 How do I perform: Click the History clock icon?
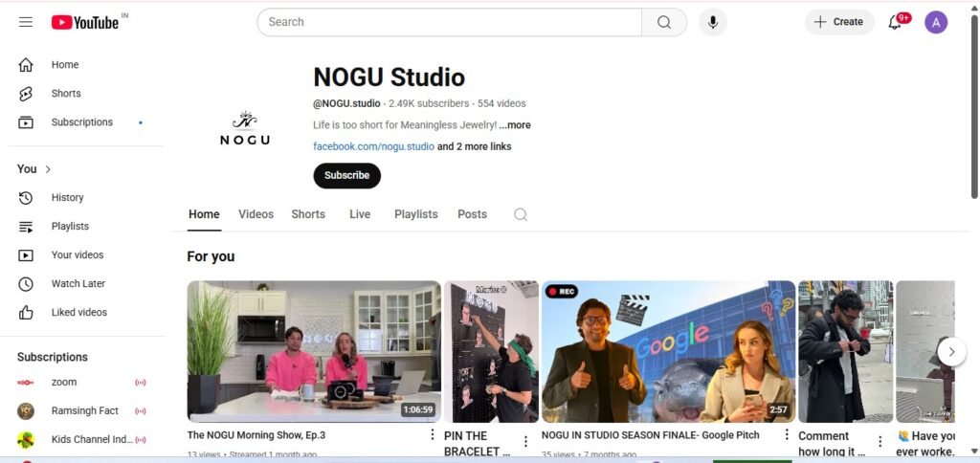26,198
